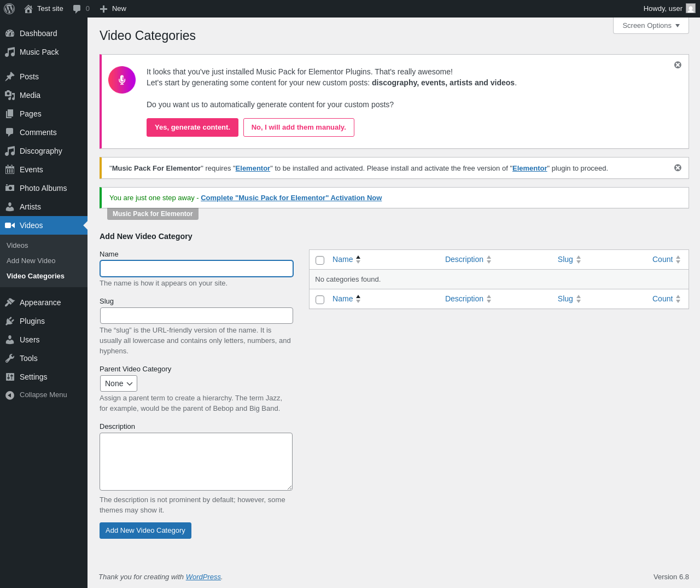700x588 pixels.
Task: Dismiss the Elementor required notice
Action: point(678,167)
